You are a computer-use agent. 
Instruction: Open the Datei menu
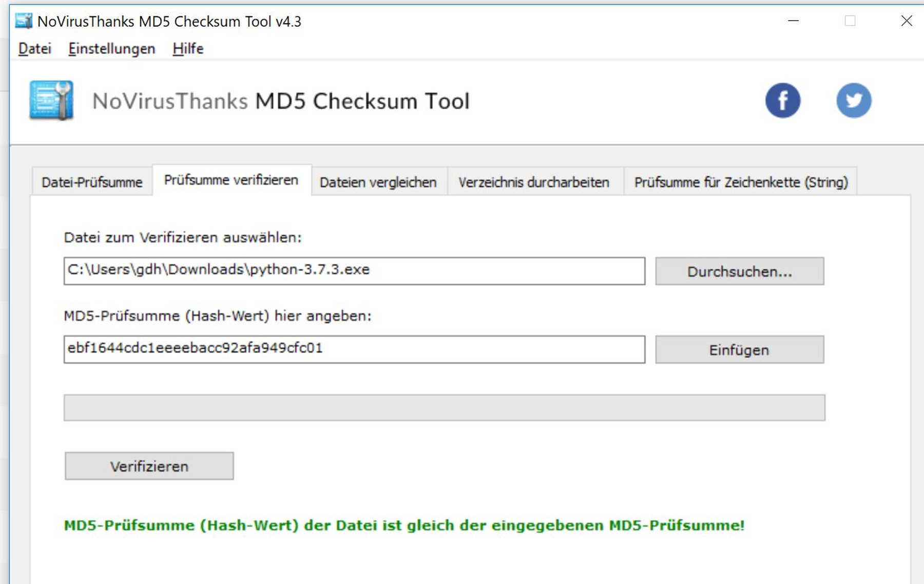(x=35, y=49)
